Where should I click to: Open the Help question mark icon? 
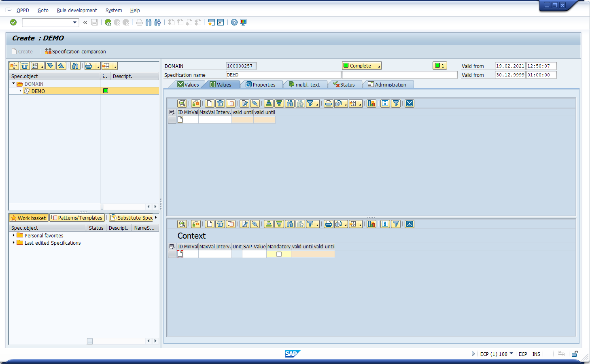(x=234, y=22)
